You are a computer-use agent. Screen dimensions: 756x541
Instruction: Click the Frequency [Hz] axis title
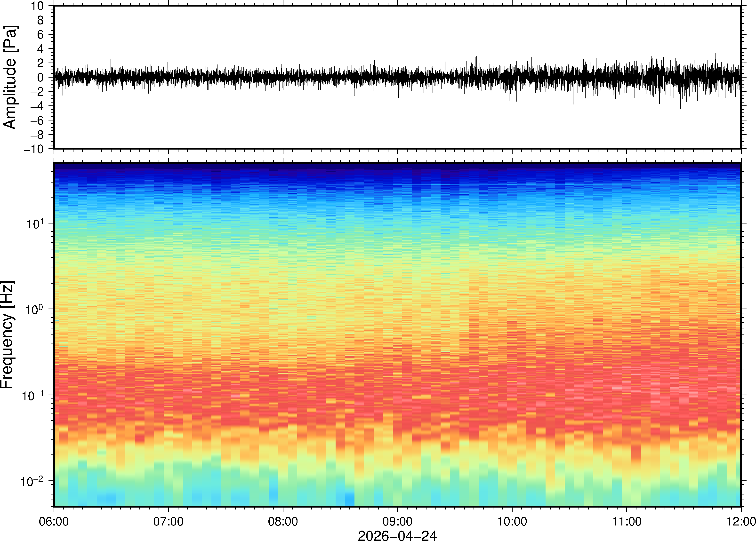tap(7, 335)
